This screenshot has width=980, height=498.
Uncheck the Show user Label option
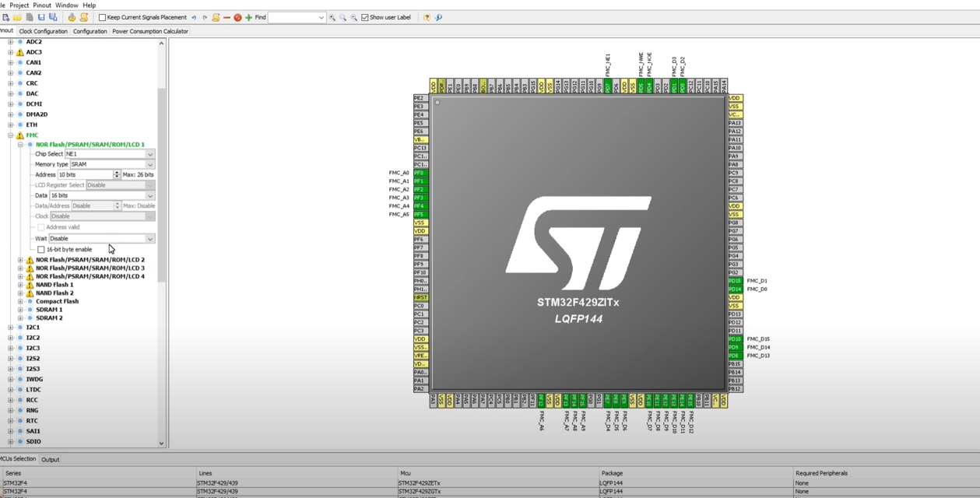click(x=364, y=17)
